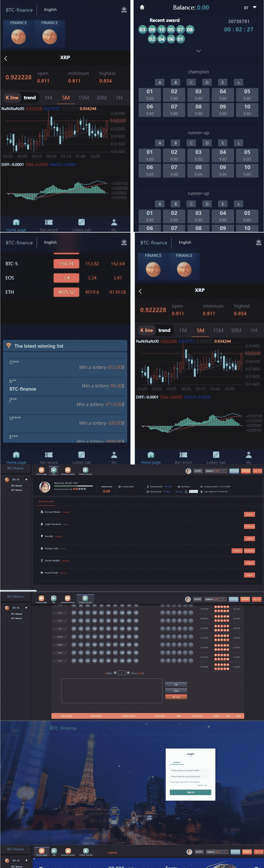Click the account number input field
The image size is (264, 868).
pyautogui.click(x=189, y=770)
